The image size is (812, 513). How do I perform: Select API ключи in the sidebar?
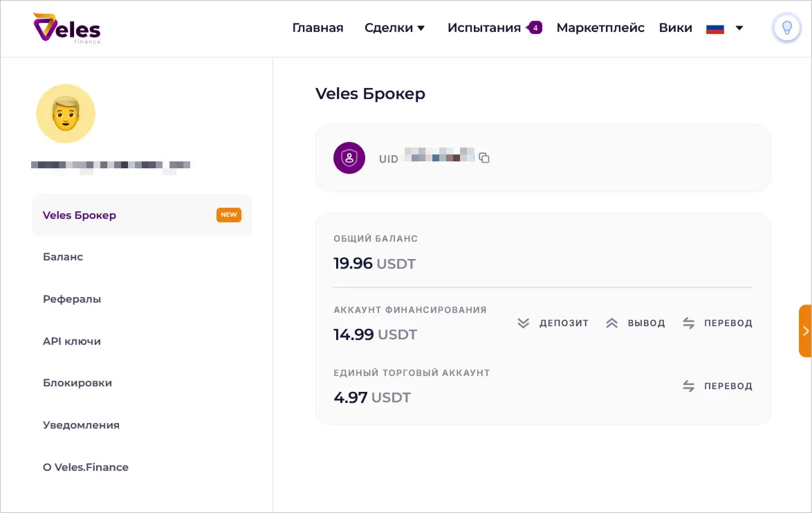pos(71,341)
